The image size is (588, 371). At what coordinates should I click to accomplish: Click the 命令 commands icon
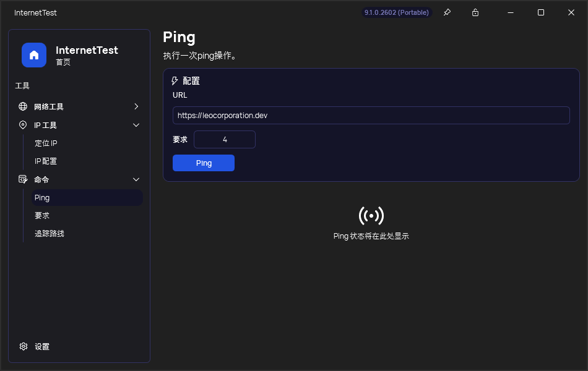(23, 179)
